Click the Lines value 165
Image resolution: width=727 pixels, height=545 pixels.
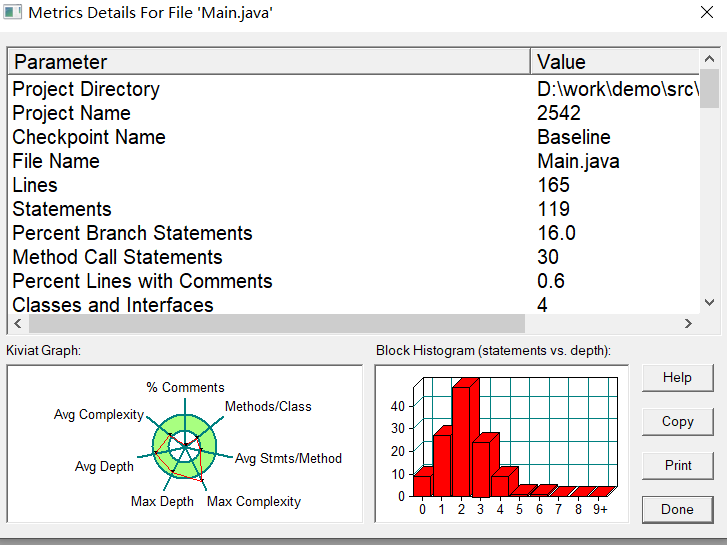[553, 185]
